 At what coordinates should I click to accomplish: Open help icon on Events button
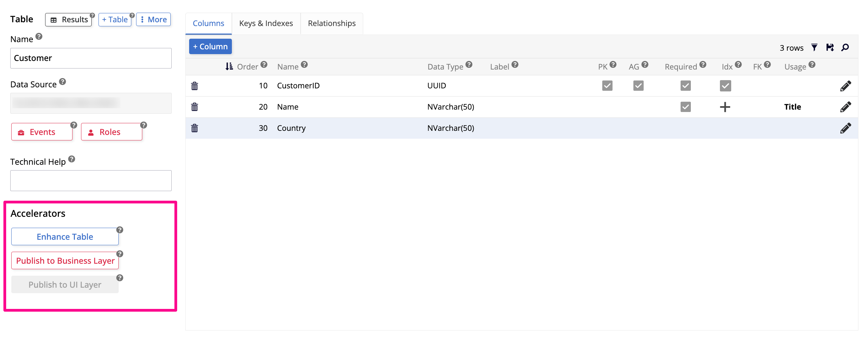[x=74, y=125]
